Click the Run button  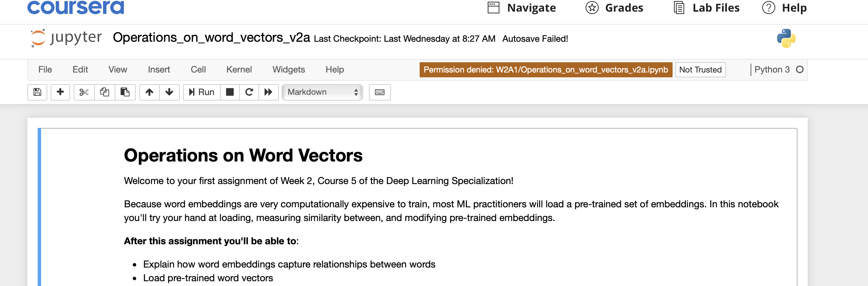coord(202,92)
